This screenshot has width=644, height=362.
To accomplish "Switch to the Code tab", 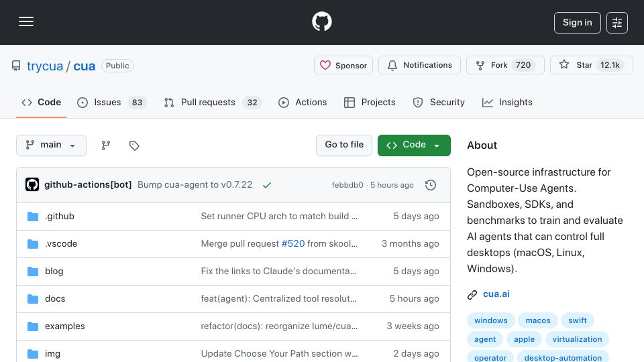I will (x=41, y=102).
